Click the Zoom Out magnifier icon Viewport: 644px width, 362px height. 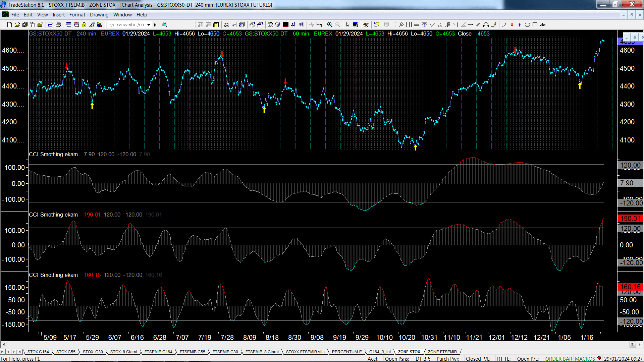point(337,25)
